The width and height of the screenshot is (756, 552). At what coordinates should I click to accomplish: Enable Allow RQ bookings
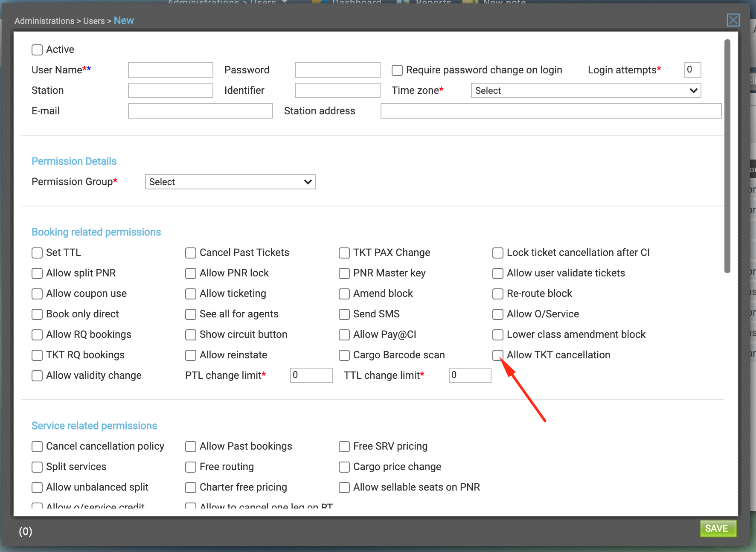tap(37, 335)
